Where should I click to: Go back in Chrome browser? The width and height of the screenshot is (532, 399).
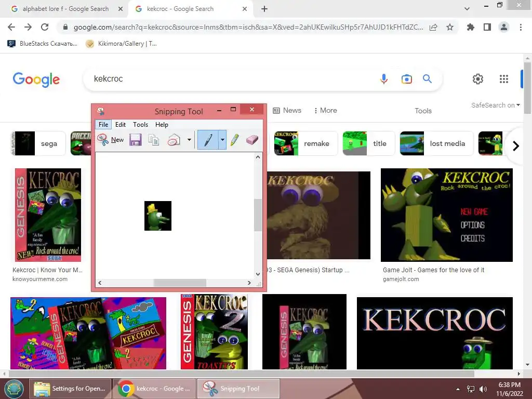(11, 27)
